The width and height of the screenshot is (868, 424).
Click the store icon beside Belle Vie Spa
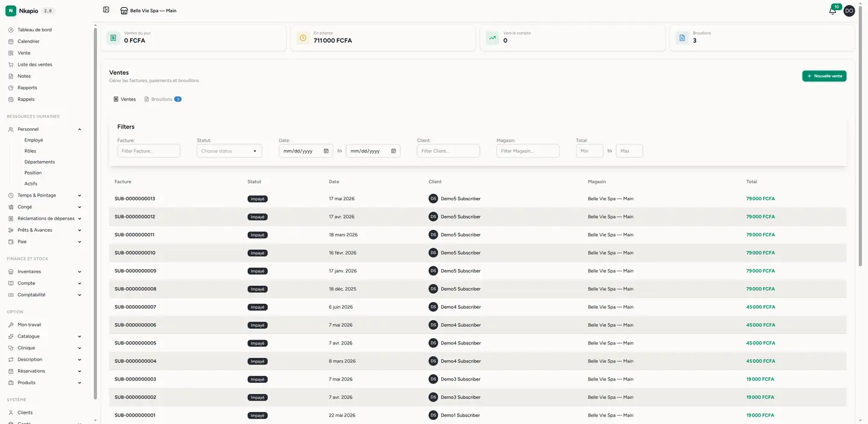[124, 11]
